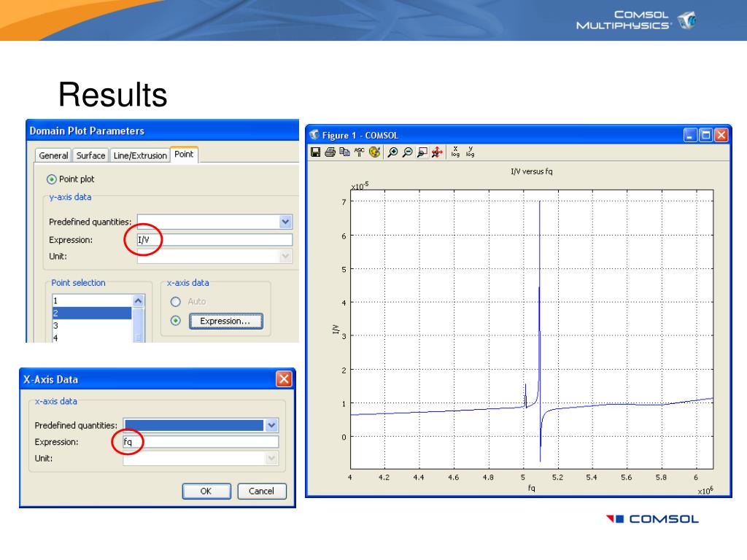The image size is (747, 560).
Task: Close the Figure 1 window
Action: pos(721,135)
